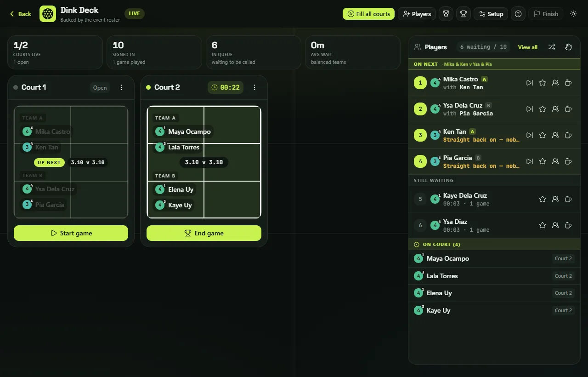Open the Players menu button
The image size is (588, 377).
417,14
